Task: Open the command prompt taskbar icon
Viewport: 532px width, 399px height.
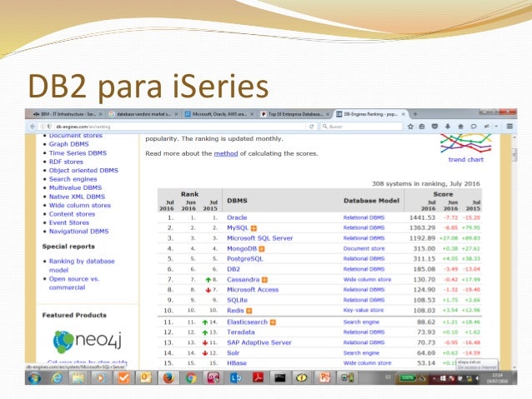Action: point(280,377)
